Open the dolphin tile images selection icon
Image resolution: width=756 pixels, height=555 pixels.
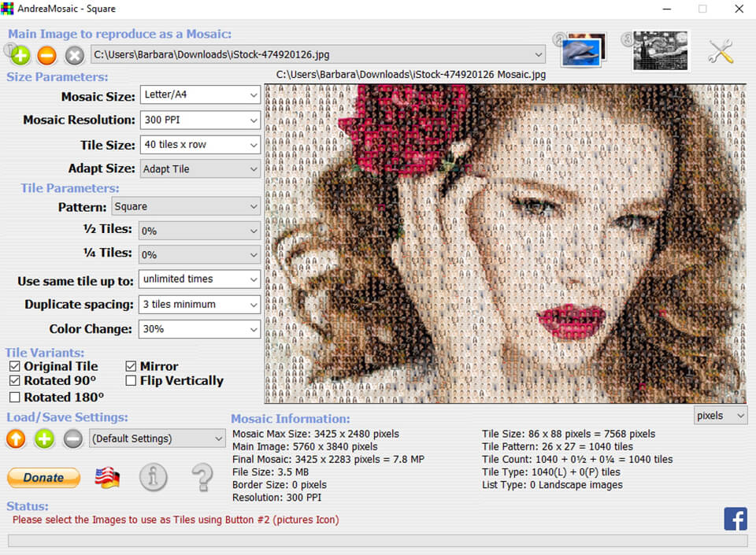[x=584, y=50]
